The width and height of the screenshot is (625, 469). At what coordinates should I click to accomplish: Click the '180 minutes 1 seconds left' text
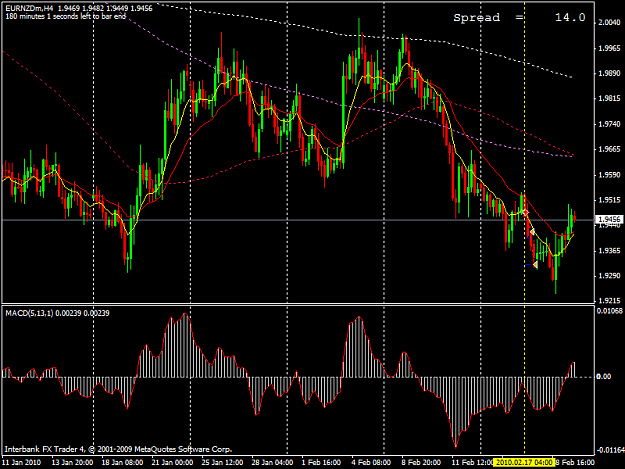click(66, 16)
